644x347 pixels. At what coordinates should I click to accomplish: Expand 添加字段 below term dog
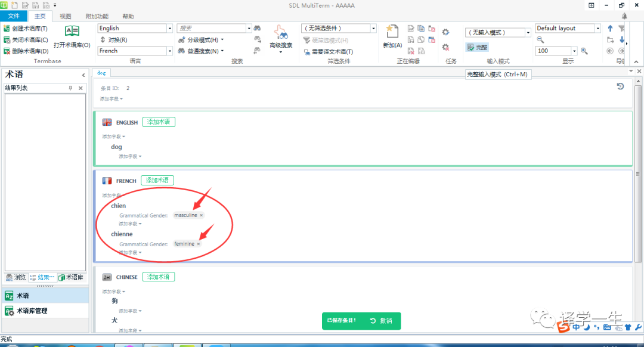[x=130, y=156]
